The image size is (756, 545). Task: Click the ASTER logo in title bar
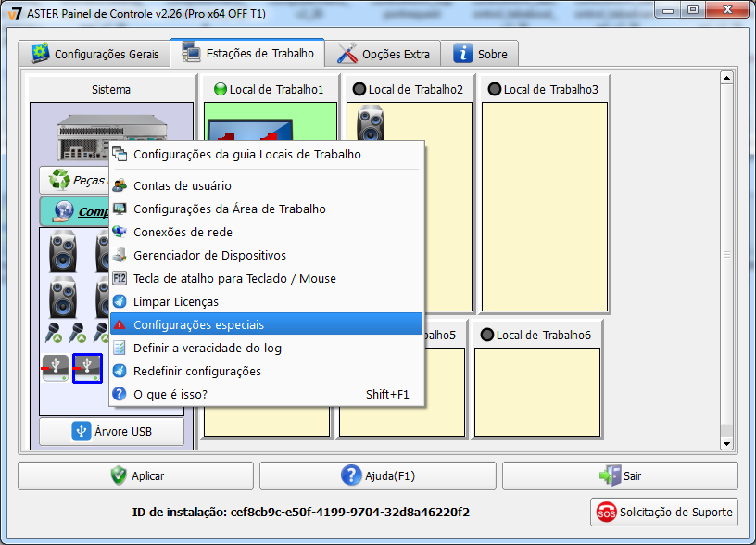tap(16, 14)
